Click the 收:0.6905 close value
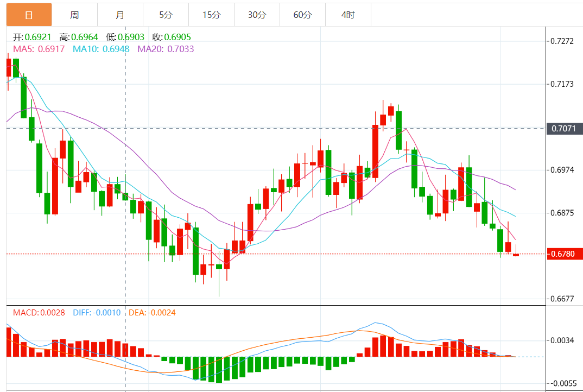Viewport: 583px width, 392px height. tap(172, 37)
